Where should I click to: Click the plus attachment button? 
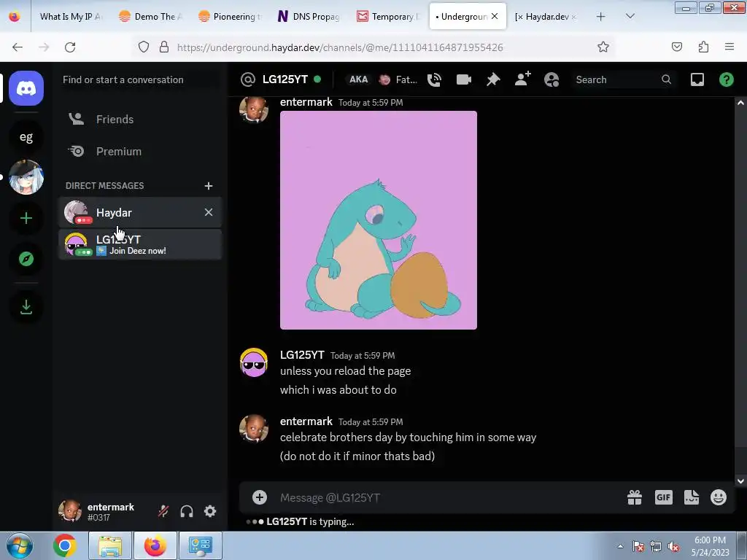pyautogui.click(x=259, y=497)
